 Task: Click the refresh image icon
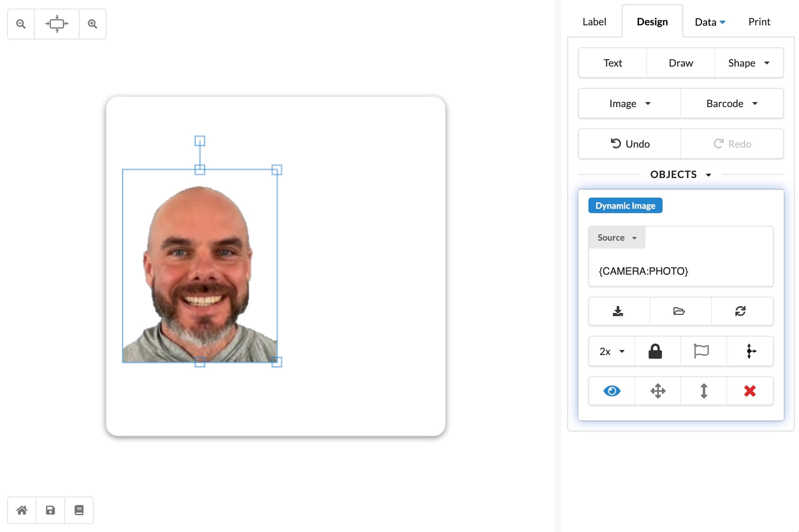pos(740,311)
